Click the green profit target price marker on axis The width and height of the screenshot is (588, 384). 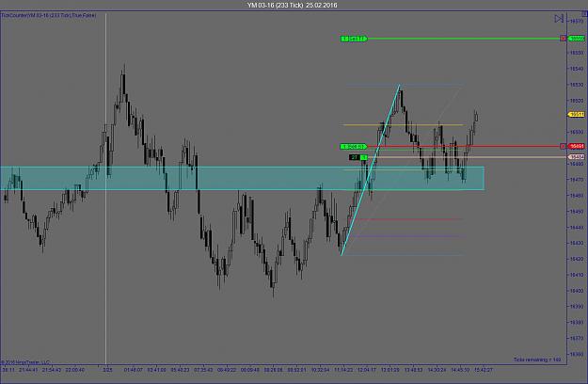coord(577,39)
